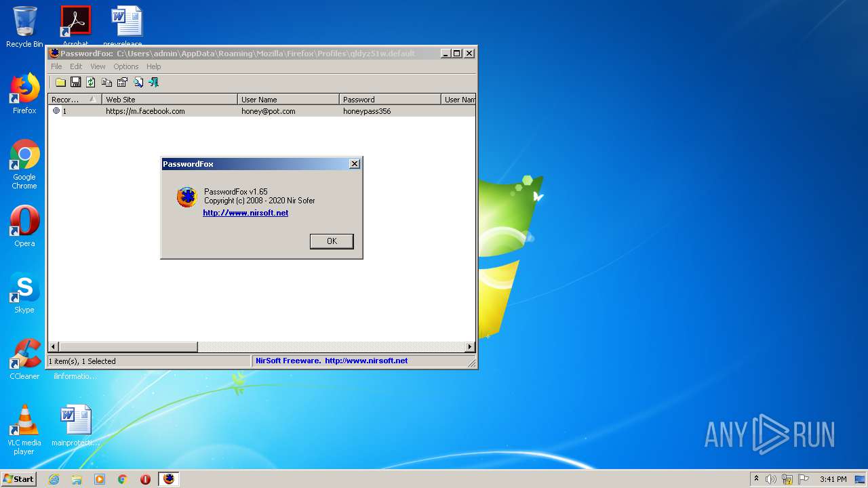This screenshot has width=868, height=488.
Task: Click the Windows Start button
Action: coord(18,479)
